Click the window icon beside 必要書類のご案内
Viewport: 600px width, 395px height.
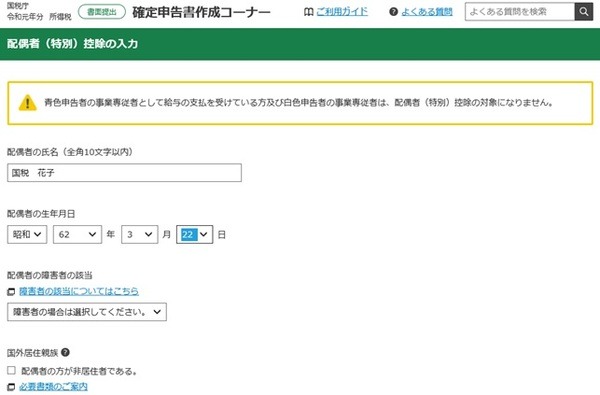[x=11, y=387]
